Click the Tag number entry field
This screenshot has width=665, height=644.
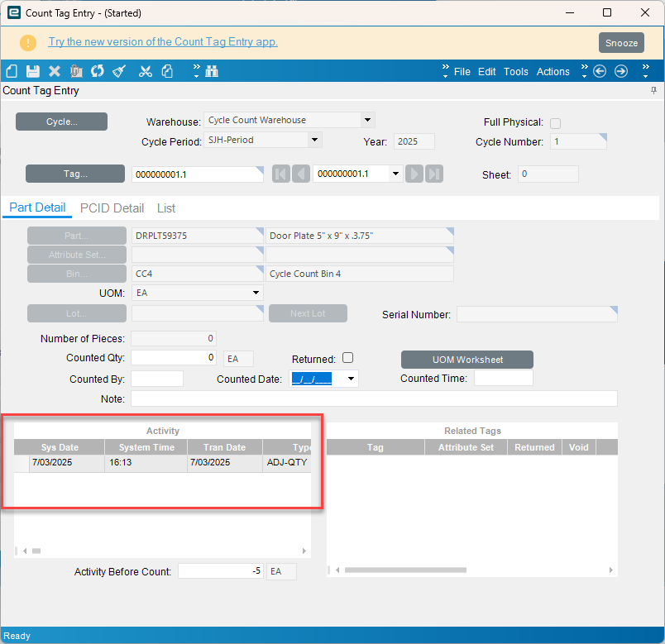(x=197, y=174)
